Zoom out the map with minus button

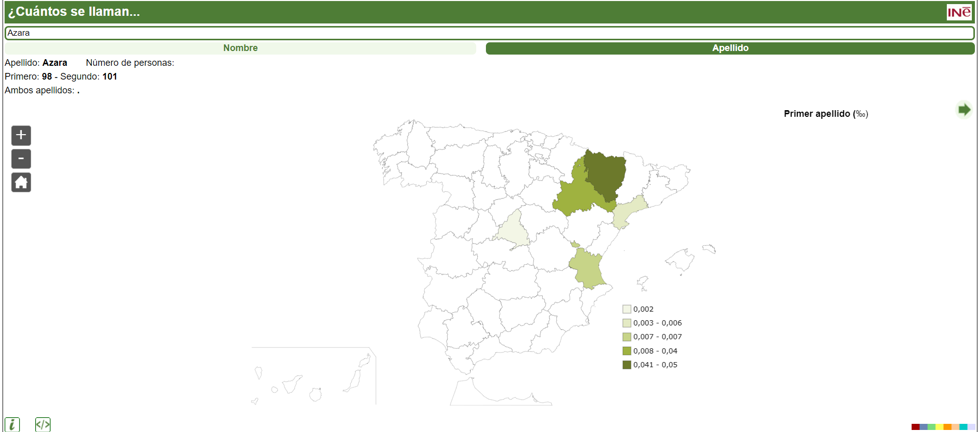(21, 159)
